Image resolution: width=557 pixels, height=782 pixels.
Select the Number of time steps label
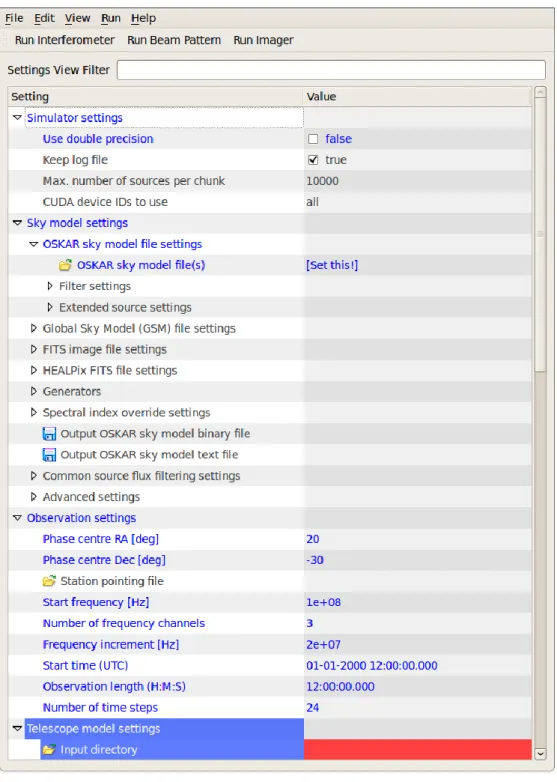[100, 708]
